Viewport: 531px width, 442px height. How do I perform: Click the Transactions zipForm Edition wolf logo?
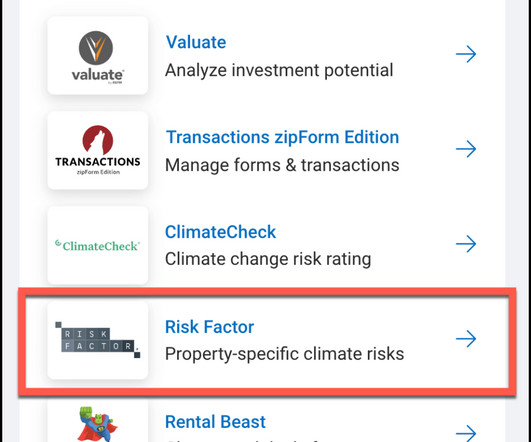98,150
